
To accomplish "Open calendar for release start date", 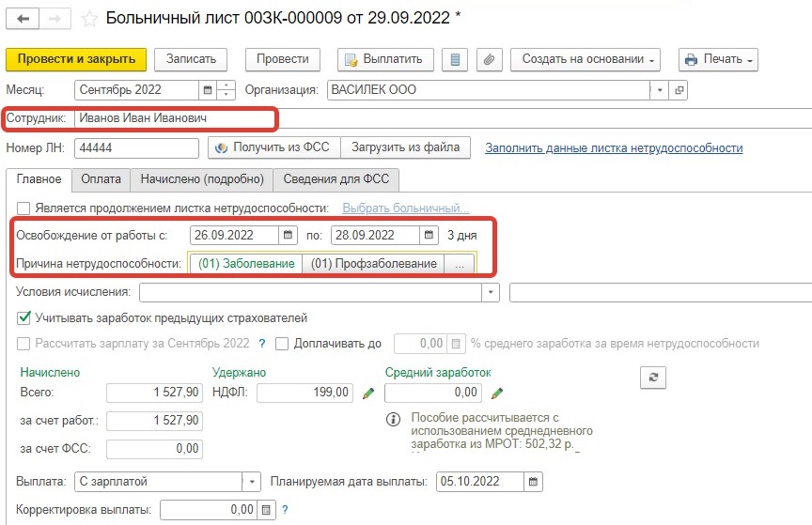I will click(x=288, y=235).
